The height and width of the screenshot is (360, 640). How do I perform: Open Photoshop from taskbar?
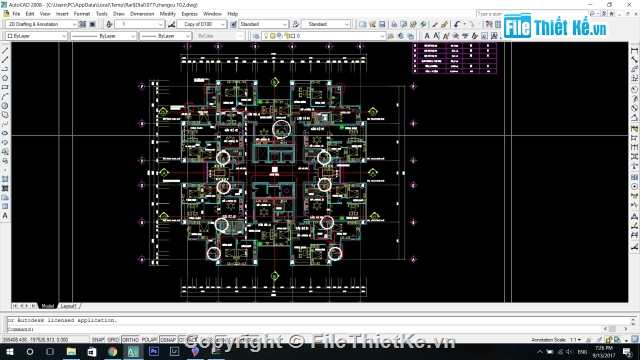[154, 351]
